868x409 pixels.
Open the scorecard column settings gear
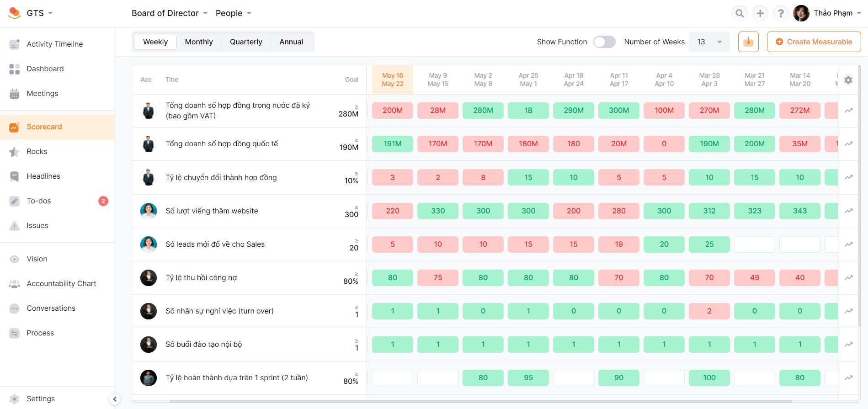tap(848, 80)
